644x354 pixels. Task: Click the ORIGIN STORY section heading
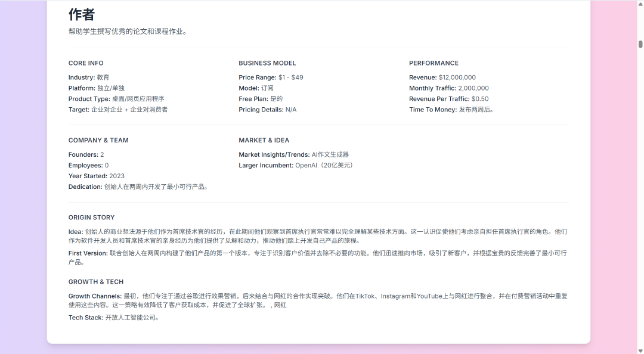(92, 218)
